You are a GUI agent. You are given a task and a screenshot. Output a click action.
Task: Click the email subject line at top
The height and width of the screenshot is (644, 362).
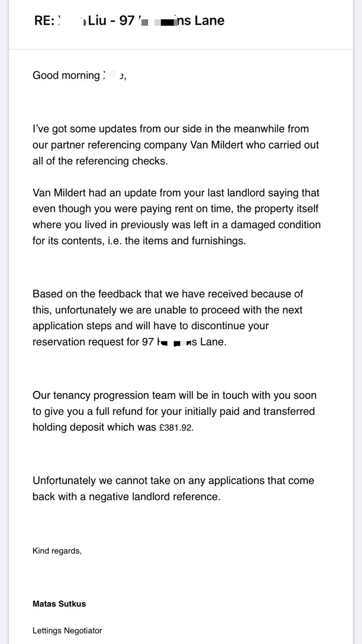(129, 20)
